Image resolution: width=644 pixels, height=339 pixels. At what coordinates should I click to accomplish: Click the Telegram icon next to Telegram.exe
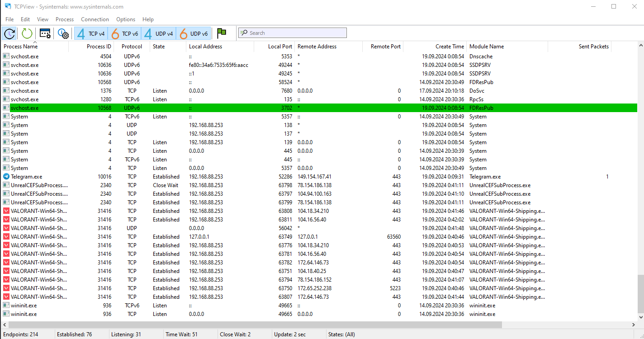coord(5,176)
